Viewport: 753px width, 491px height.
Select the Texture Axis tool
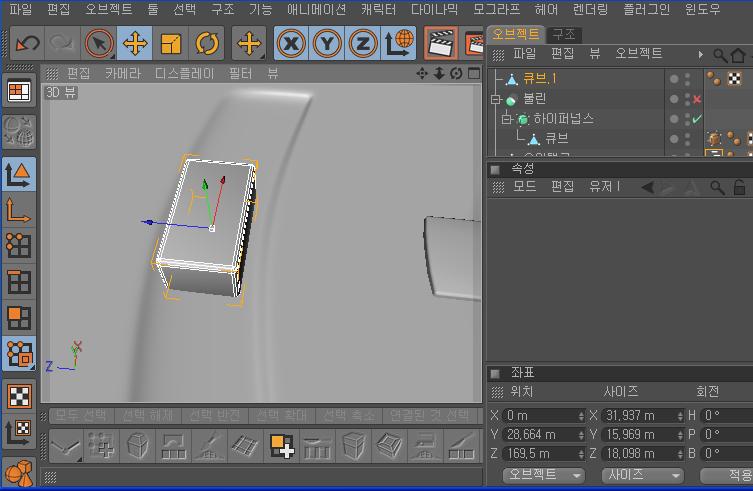[19, 432]
